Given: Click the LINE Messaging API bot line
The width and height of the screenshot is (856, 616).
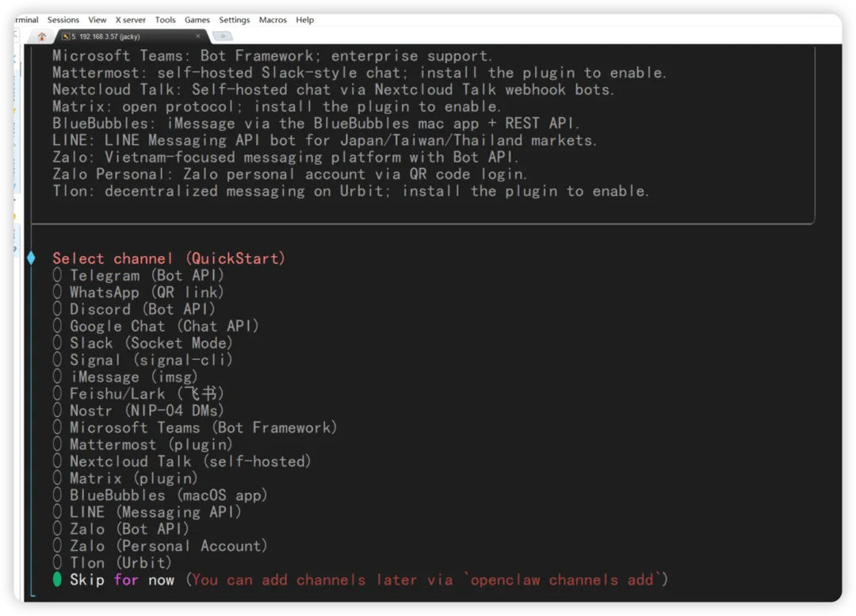Looking at the screenshot, I should [325, 140].
